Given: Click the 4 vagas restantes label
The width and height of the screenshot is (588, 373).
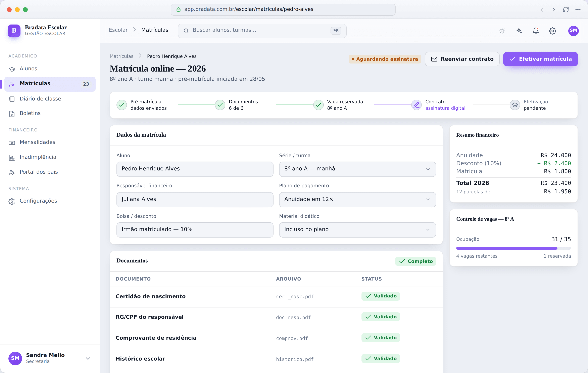Looking at the screenshot, I should (477, 256).
